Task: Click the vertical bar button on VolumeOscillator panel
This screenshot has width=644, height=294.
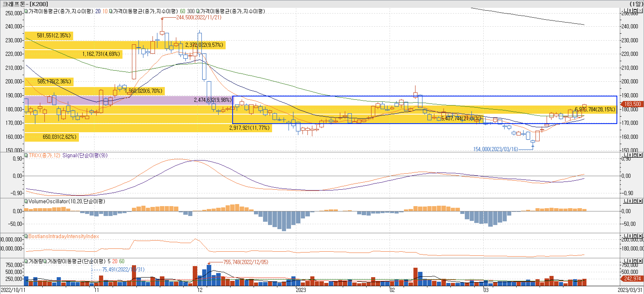Action: point(630,201)
